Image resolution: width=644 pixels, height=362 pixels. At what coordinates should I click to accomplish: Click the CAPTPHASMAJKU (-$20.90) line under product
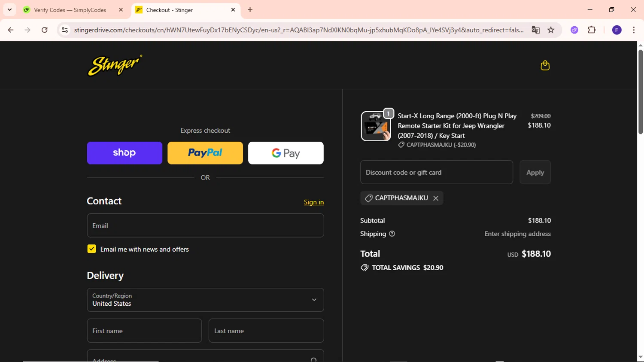coord(437,145)
